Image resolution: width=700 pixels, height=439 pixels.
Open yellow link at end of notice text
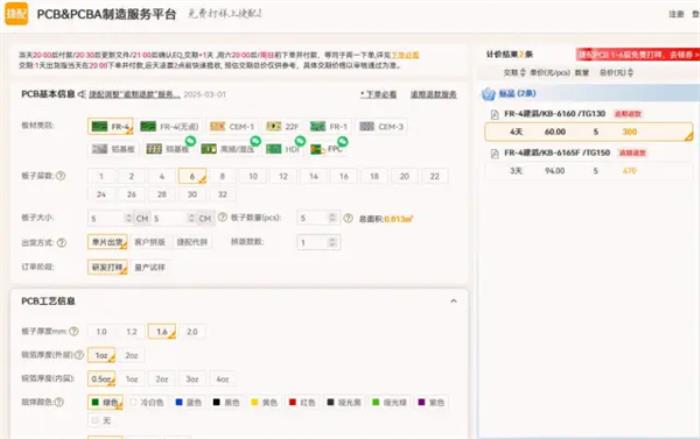click(x=405, y=55)
